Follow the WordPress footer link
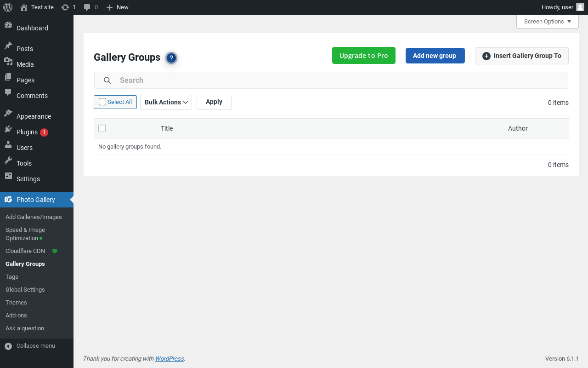This screenshot has width=588, height=368. click(x=170, y=359)
